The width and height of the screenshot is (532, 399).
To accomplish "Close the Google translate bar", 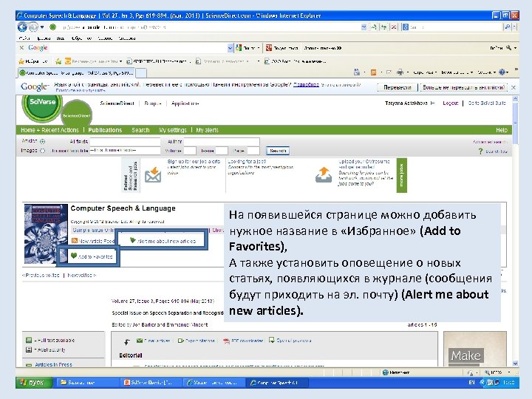I will click(514, 87).
